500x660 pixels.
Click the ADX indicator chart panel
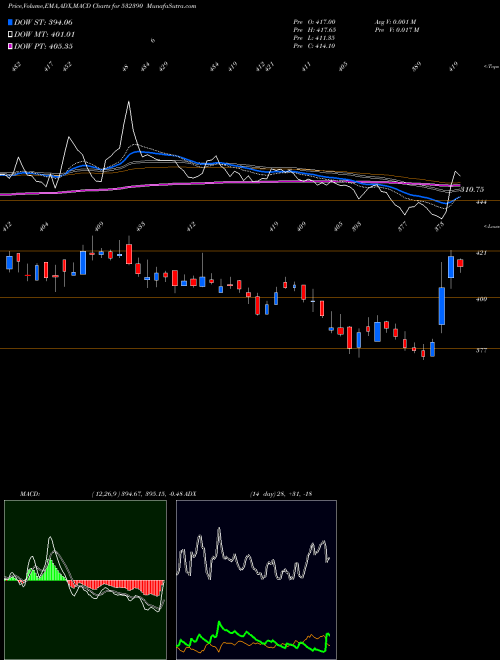tap(256, 580)
